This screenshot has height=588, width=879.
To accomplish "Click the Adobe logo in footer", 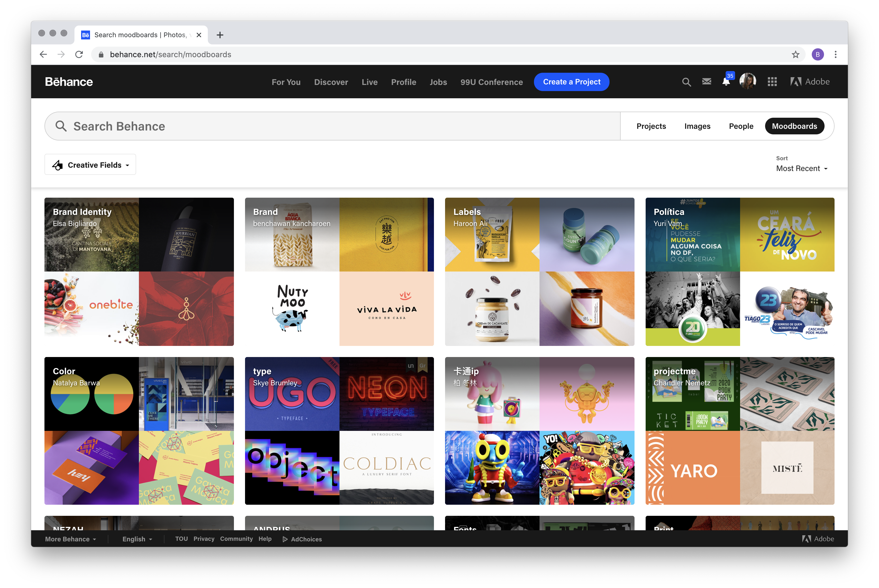I will [x=818, y=539].
